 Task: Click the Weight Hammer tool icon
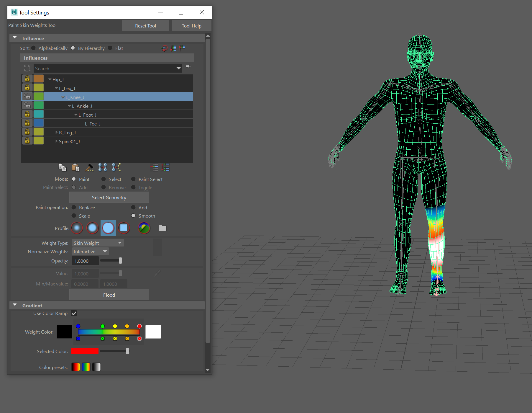pos(89,167)
